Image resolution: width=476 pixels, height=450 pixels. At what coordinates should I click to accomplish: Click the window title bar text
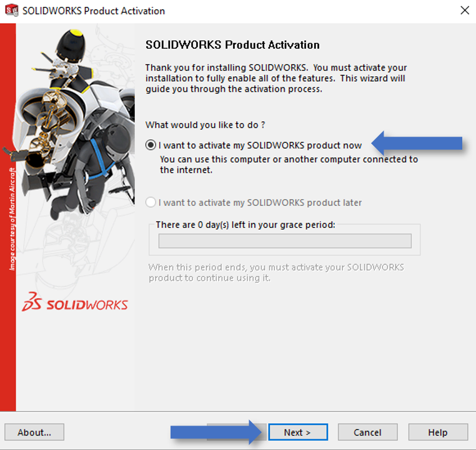tap(94, 11)
